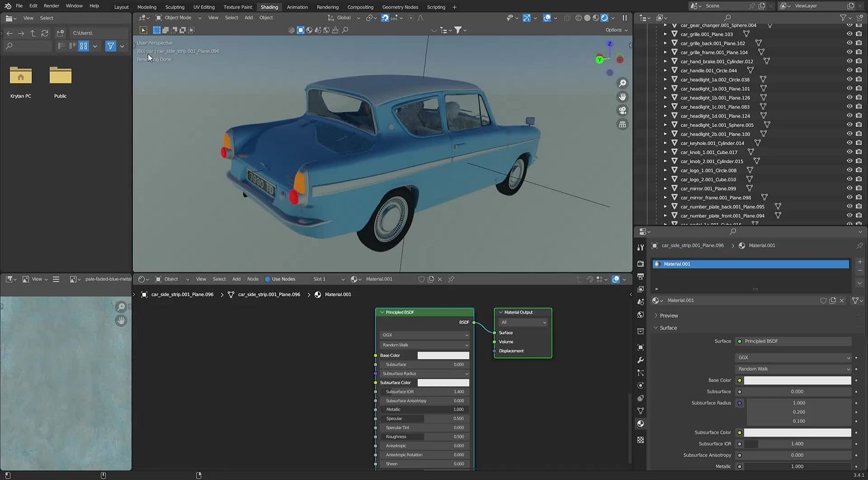Open the Texture properties checker tab
The height and width of the screenshot is (480, 868).
tap(640, 440)
